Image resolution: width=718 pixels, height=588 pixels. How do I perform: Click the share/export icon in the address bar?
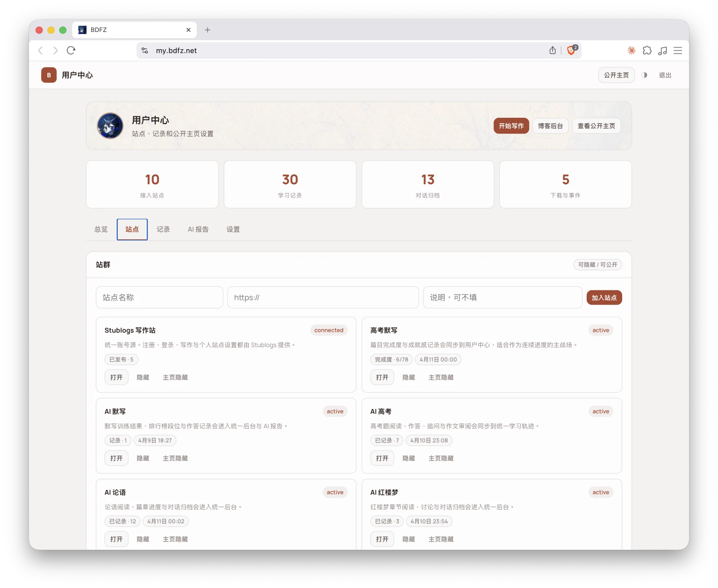pos(553,50)
